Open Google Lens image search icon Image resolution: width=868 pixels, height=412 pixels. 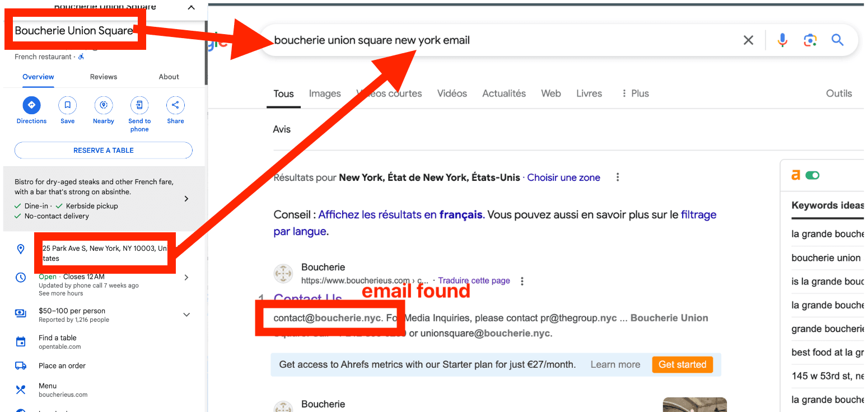pos(810,40)
